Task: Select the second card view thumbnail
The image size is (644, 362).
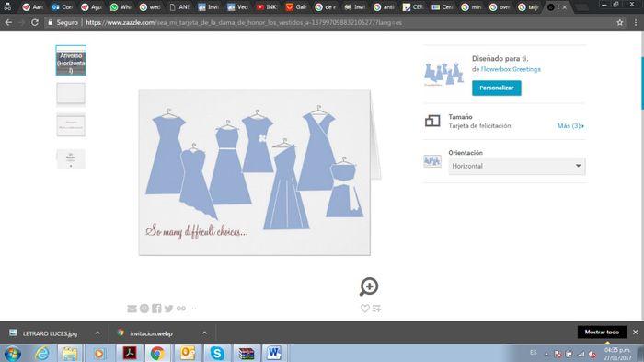Action: tap(71, 93)
